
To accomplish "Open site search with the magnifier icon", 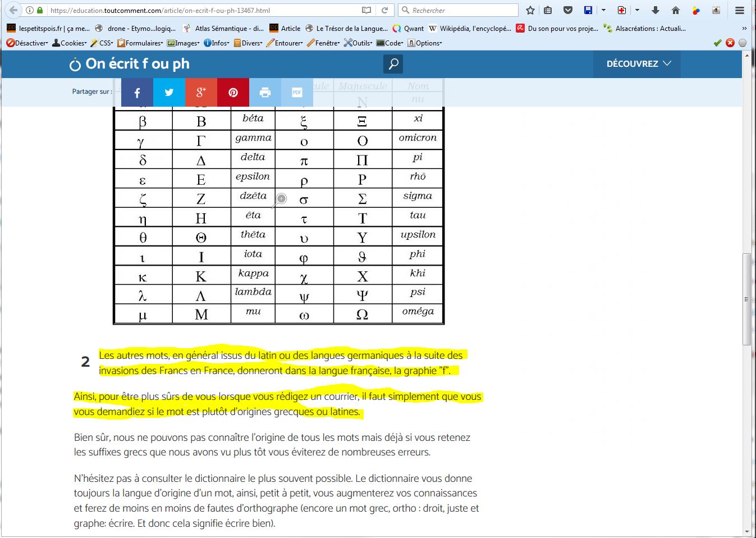I will click(393, 64).
